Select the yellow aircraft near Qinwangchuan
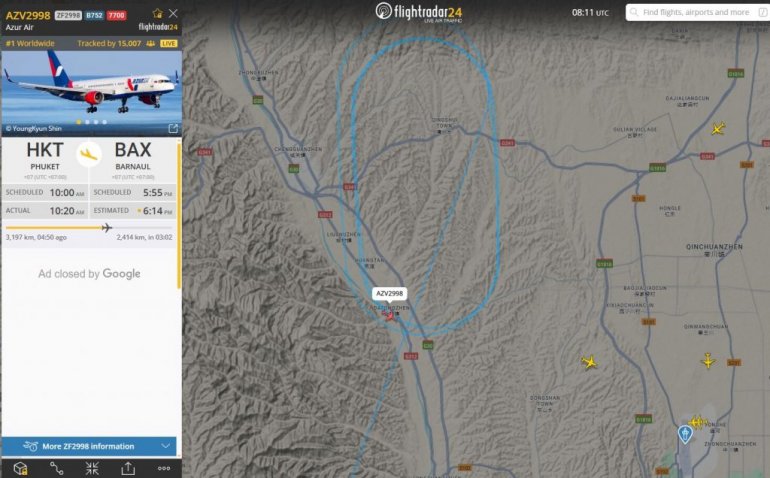The image size is (770, 478). pos(708,361)
